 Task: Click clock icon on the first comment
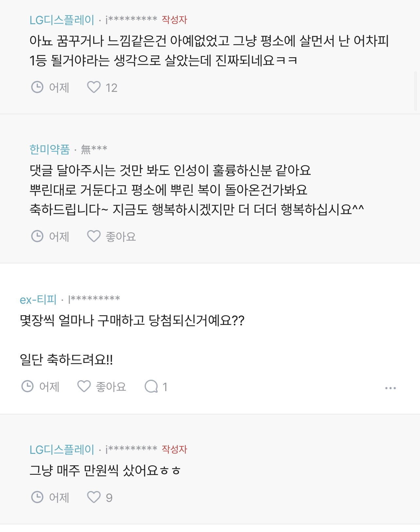[x=37, y=87]
